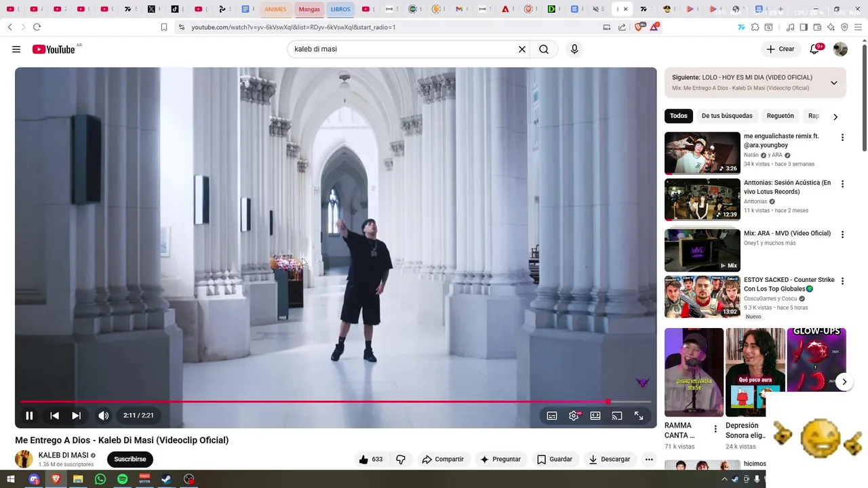The width and height of the screenshot is (868, 488).
Task: Download the video with Descargar
Action: coord(610,459)
